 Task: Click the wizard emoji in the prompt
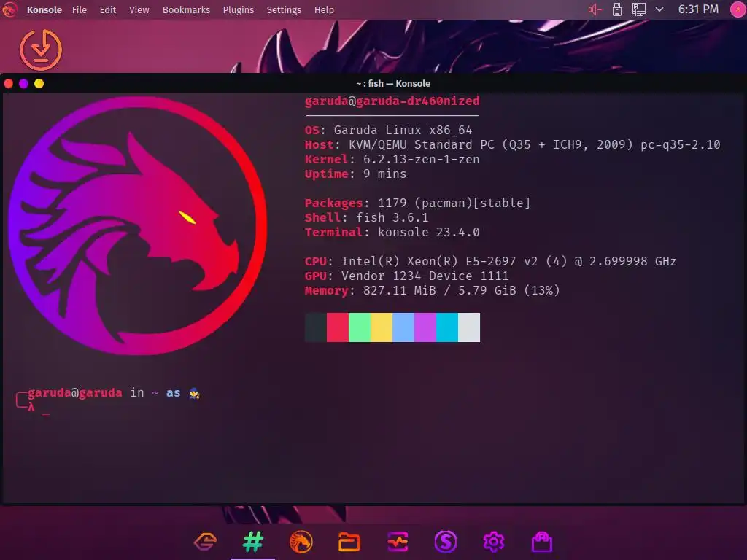tap(194, 393)
